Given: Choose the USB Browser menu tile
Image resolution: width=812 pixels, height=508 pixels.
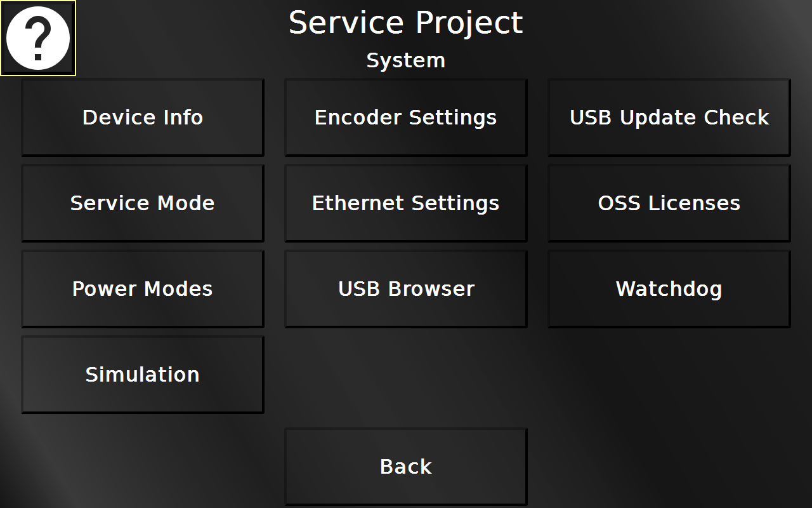Looking at the screenshot, I should (x=406, y=289).
